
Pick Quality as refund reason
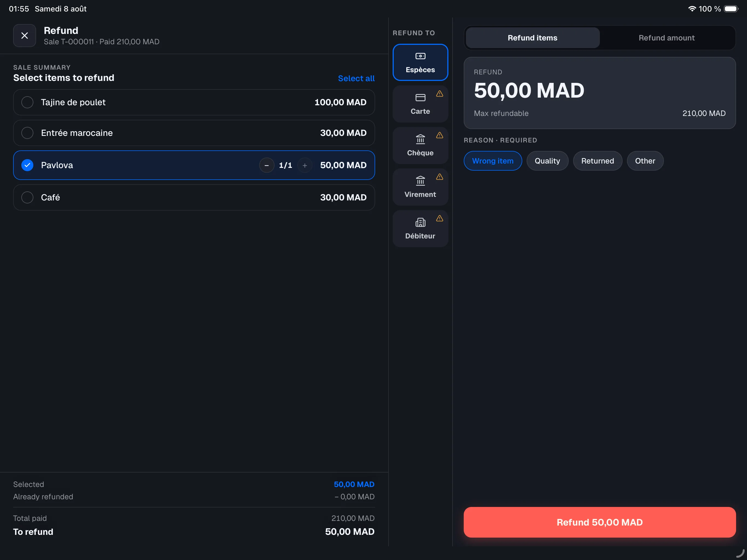tap(547, 161)
